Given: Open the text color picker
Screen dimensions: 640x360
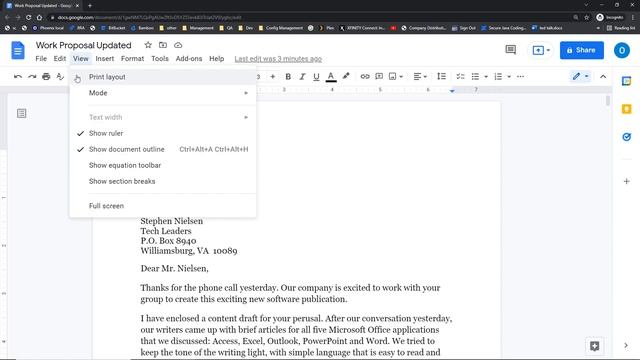Looking at the screenshot, I should pyautogui.click(x=331, y=76).
